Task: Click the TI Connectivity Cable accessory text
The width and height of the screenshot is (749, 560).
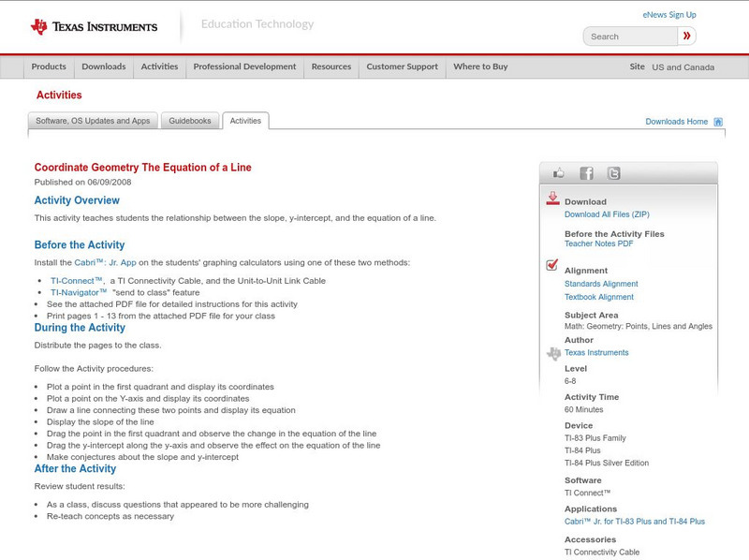Action: 602,553
